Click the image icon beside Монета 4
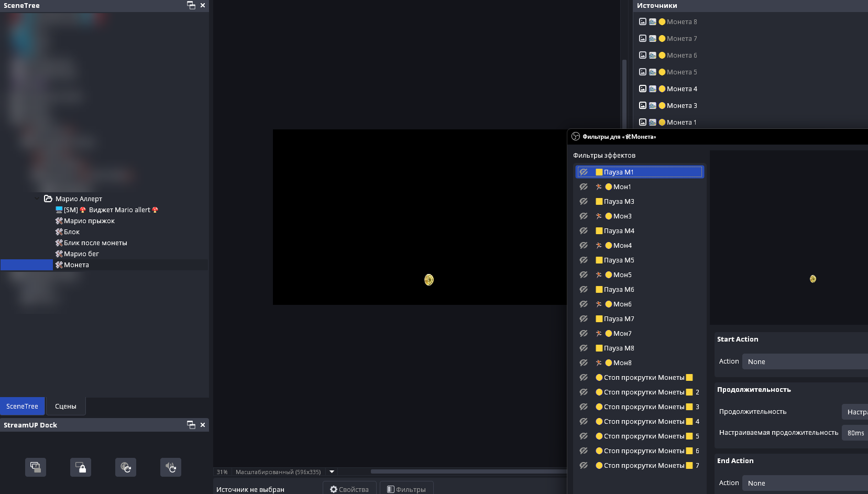This screenshot has width=868, height=494. tap(643, 89)
